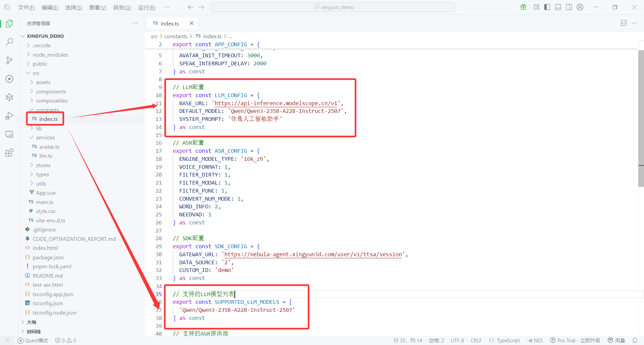Open the Remote Explorer icon

point(9,134)
